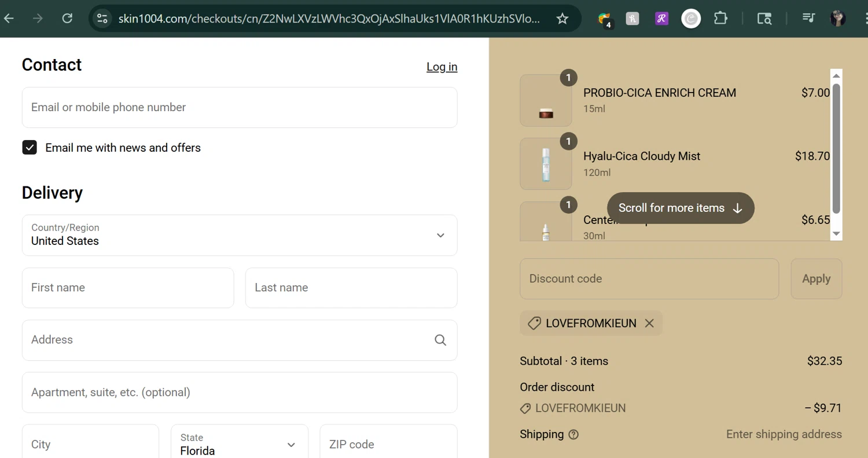This screenshot has height=458, width=868.
Task: Open the purple R extension icon
Action: 661,19
